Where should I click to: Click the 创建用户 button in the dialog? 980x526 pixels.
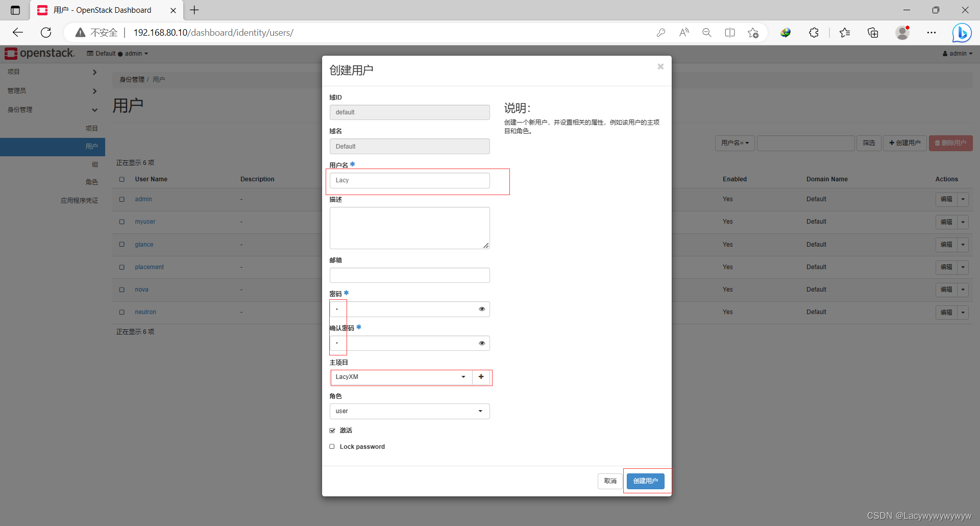click(x=645, y=481)
